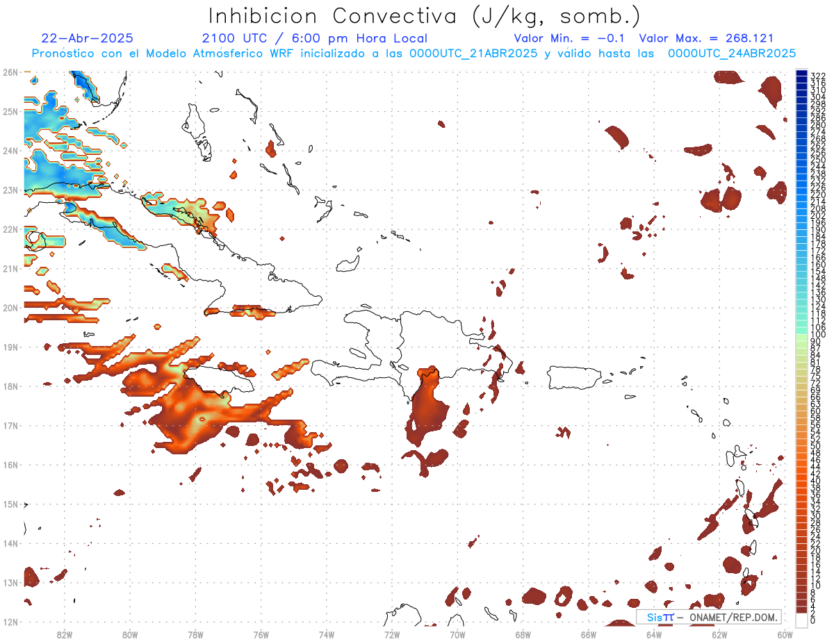
Task: Select the 'Valor Min. = -0.1' text
Action: click(569, 38)
